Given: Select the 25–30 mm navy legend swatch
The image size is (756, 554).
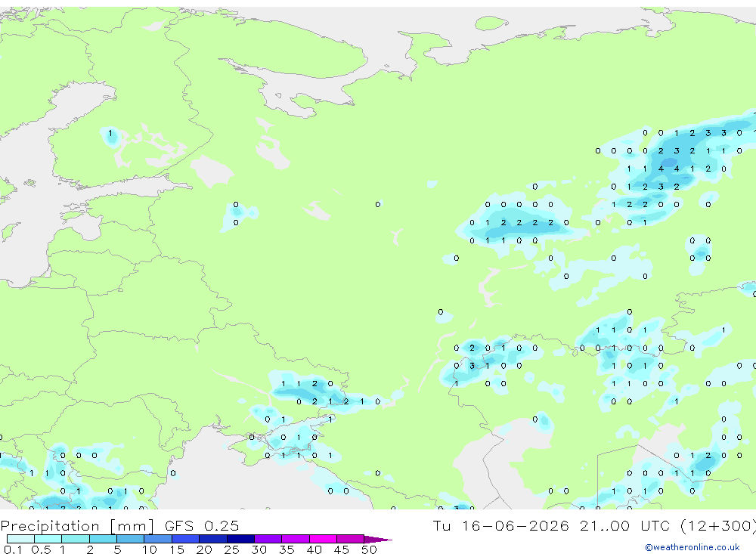Looking at the screenshot, I should click(240, 539).
